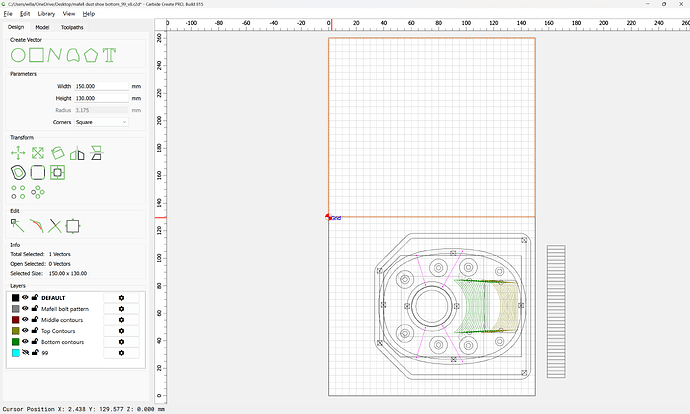Image resolution: width=690 pixels, height=414 pixels.
Task: Select the Polygon vector tool
Action: pyautogui.click(x=91, y=55)
